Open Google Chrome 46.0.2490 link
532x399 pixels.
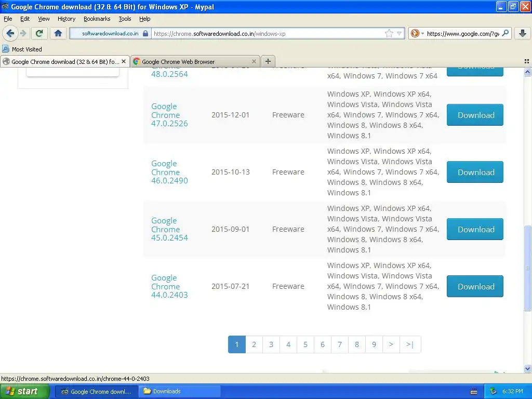tap(169, 172)
